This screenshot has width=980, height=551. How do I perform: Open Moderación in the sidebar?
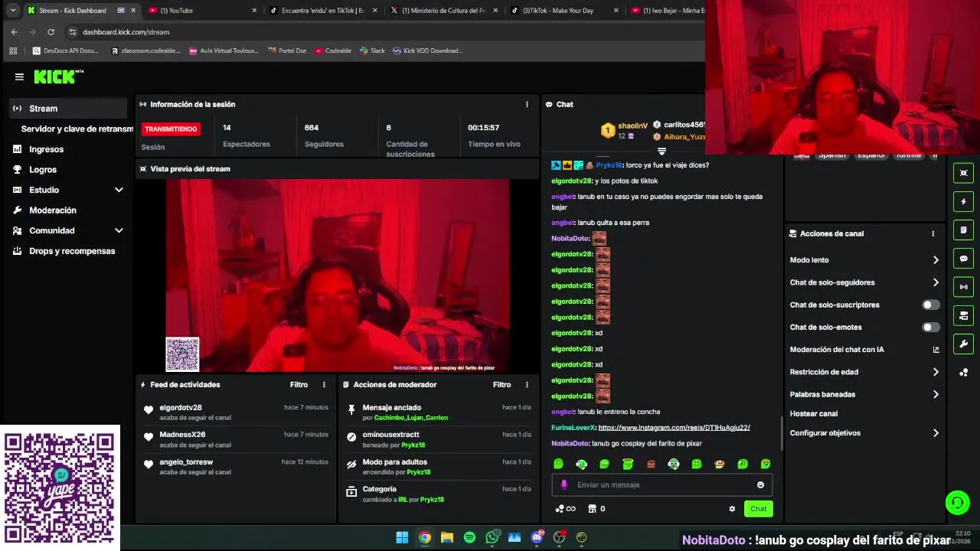[x=53, y=210]
